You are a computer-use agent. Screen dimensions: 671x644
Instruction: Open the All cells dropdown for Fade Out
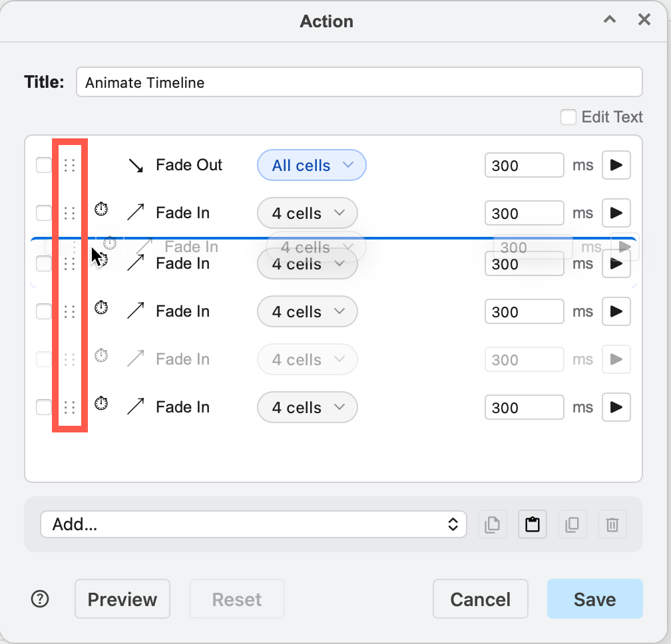coord(312,165)
